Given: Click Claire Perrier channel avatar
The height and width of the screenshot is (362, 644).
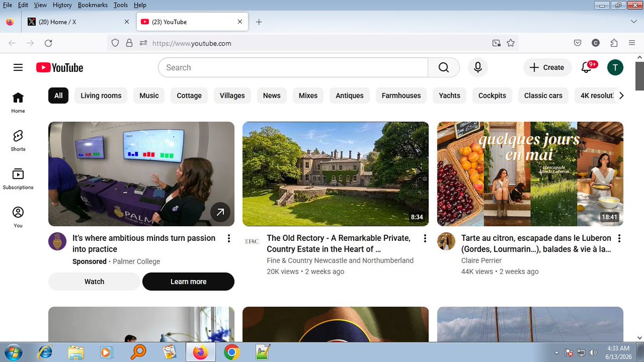Looking at the screenshot, I should click(x=446, y=241).
